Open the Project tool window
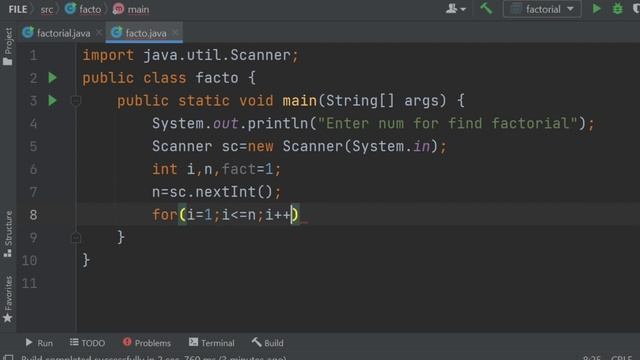640x360 pixels. pyautogui.click(x=8, y=46)
